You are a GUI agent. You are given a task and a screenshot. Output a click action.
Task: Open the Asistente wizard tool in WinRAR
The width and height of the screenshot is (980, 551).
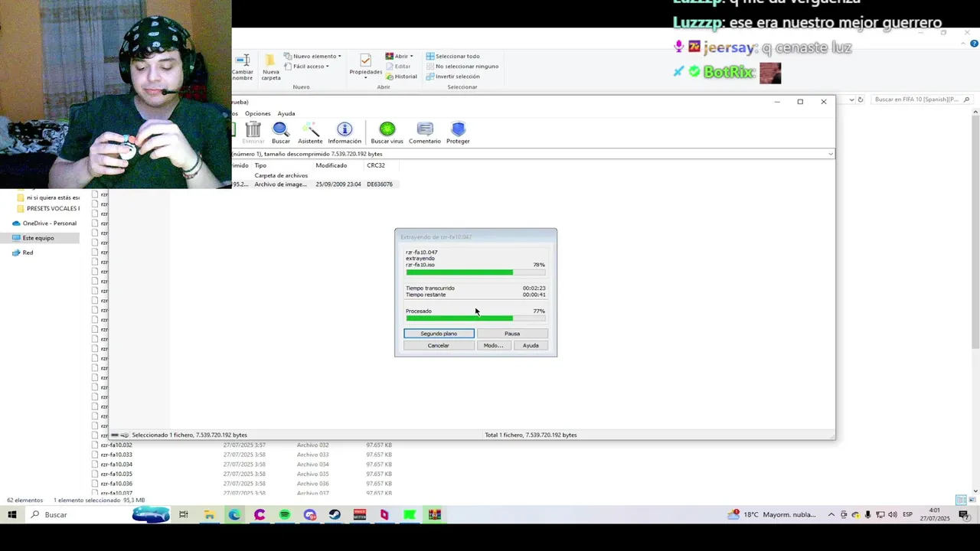tap(310, 133)
